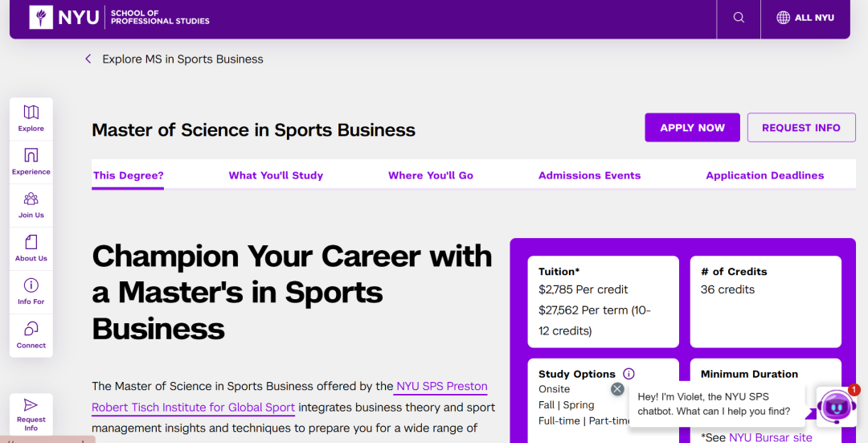Click the APPLY NOW button
The image size is (868, 443).
pos(692,128)
